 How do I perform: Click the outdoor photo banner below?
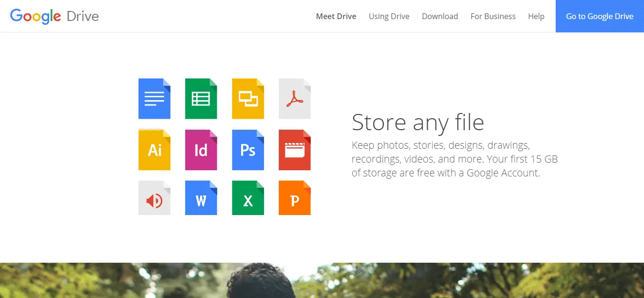(x=322, y=280)
